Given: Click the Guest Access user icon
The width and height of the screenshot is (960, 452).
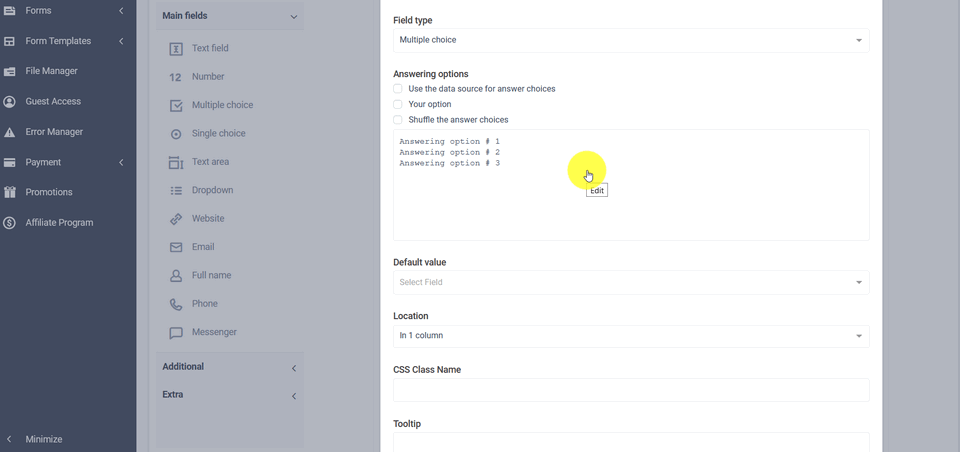Looking at the screenshot, I should (x=9, y=102).
